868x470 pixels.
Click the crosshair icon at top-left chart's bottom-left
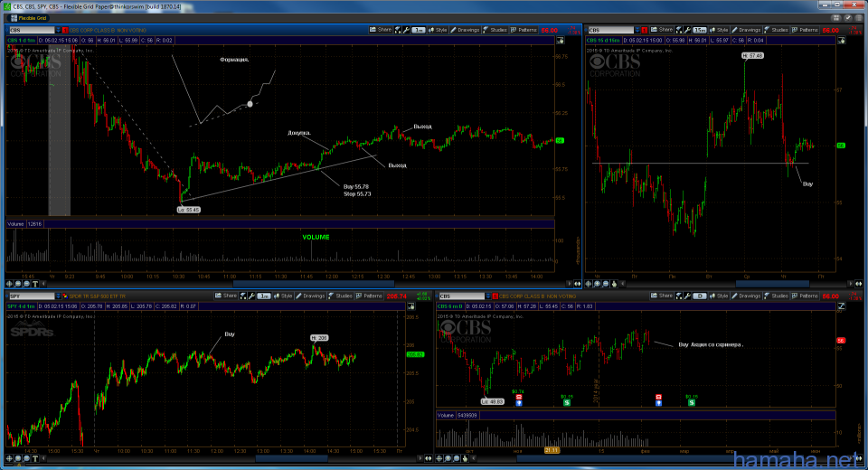9,284
